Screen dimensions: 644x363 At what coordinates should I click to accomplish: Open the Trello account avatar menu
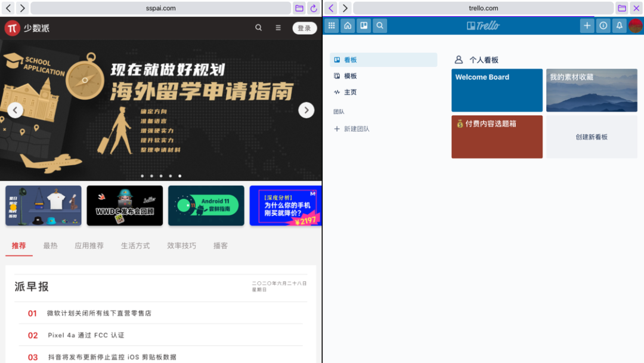(x=636, y=26)
